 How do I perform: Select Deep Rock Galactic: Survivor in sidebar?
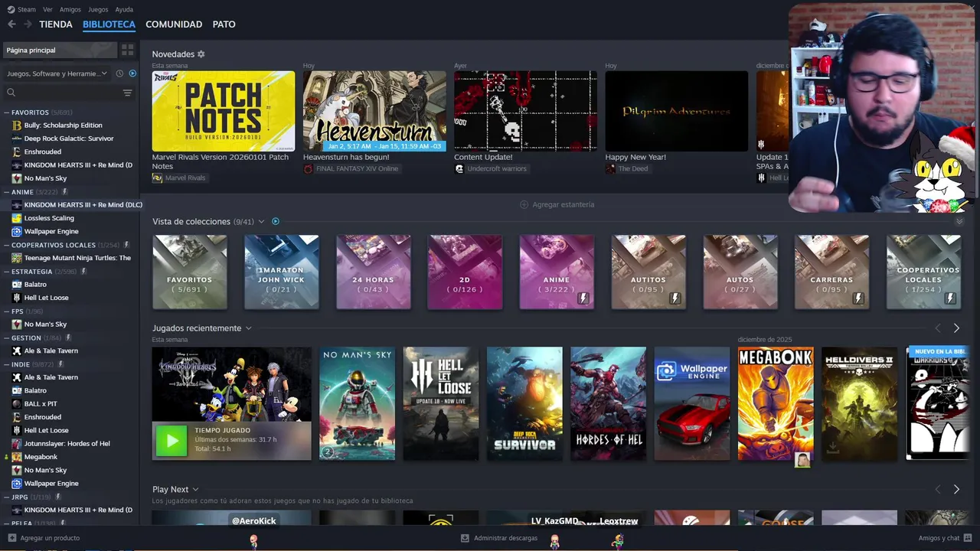[x=70, y=139]
